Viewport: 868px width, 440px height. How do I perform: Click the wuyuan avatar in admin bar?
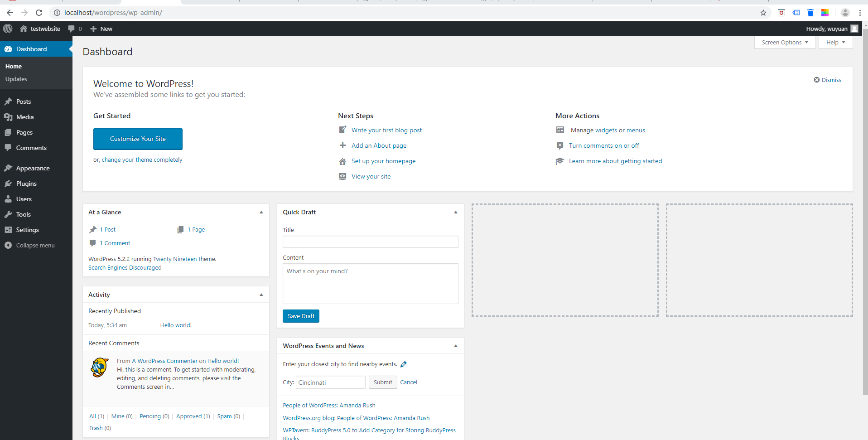coord(854,29)
